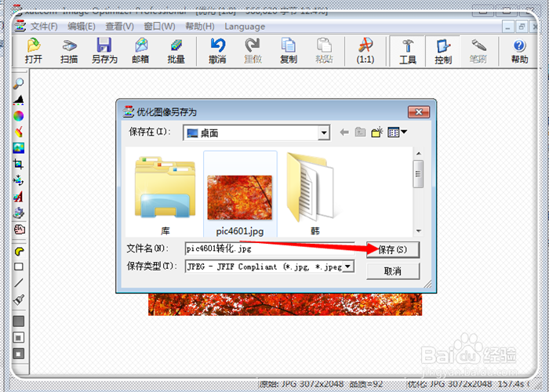Viewport: 549px width, 392px height.
Task: Select the rectangle shape tool in the left toolbox
Action: coord(19,267)
